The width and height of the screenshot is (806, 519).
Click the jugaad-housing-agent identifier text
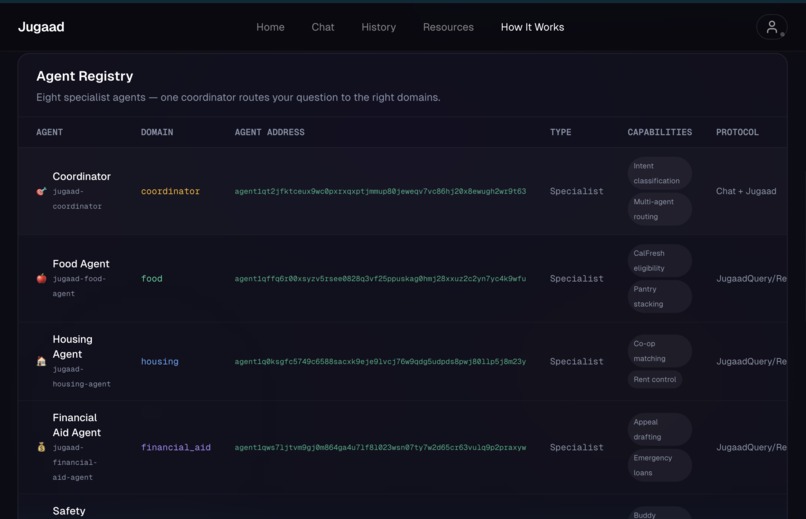click(x=81, y=377)
